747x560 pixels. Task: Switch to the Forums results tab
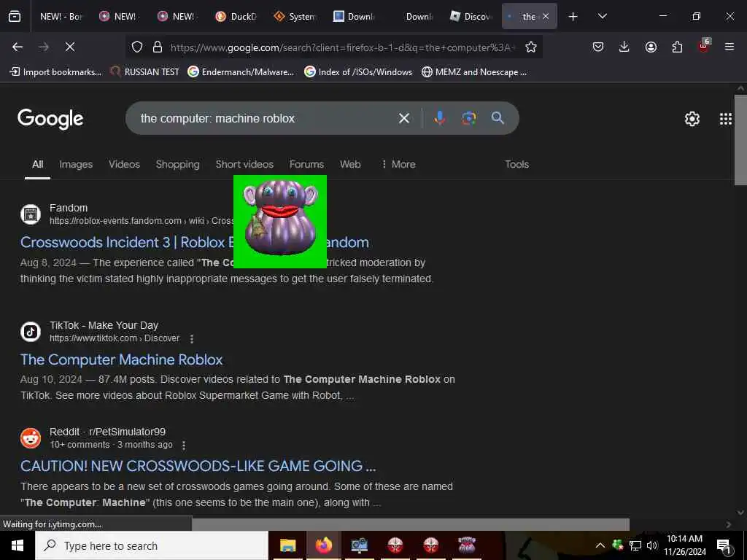[x=306, y=164]
